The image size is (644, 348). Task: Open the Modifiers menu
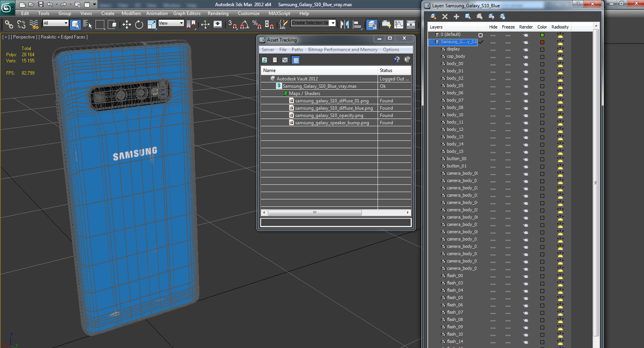coord(131,13)
